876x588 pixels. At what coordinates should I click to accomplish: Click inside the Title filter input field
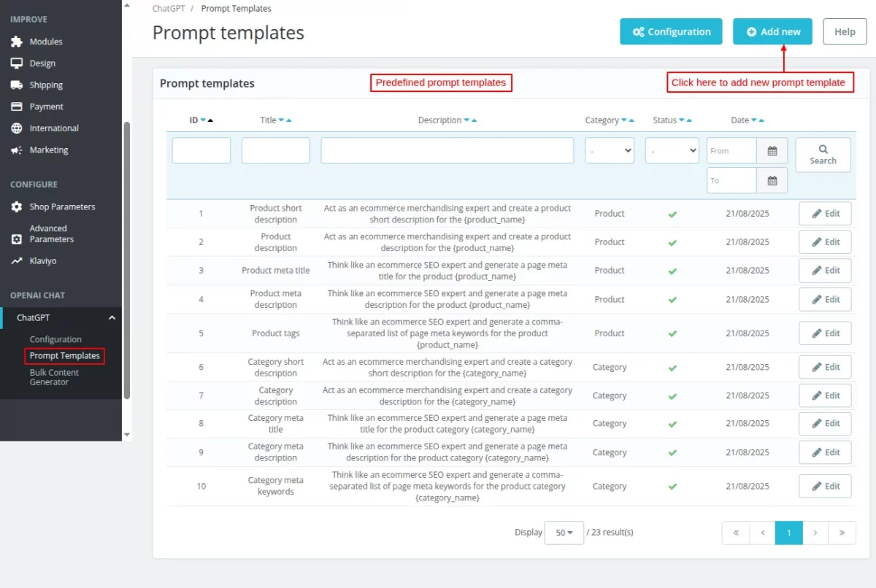[x=275, y=150]
